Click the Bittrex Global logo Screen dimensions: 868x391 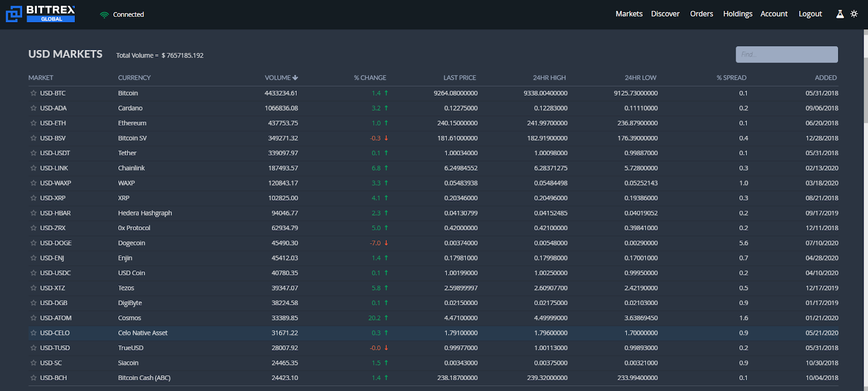point(40,14)
